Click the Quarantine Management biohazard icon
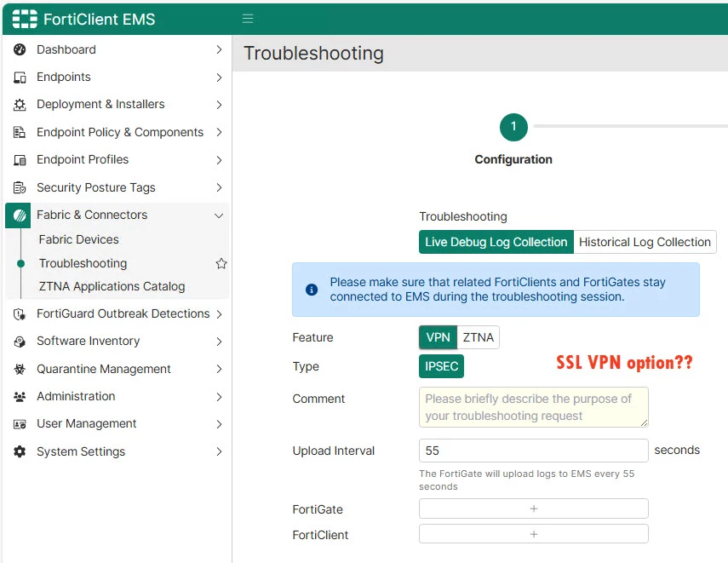Image resolution: width=728 pixels, height=563 pixels. click(x=20, y=370)
